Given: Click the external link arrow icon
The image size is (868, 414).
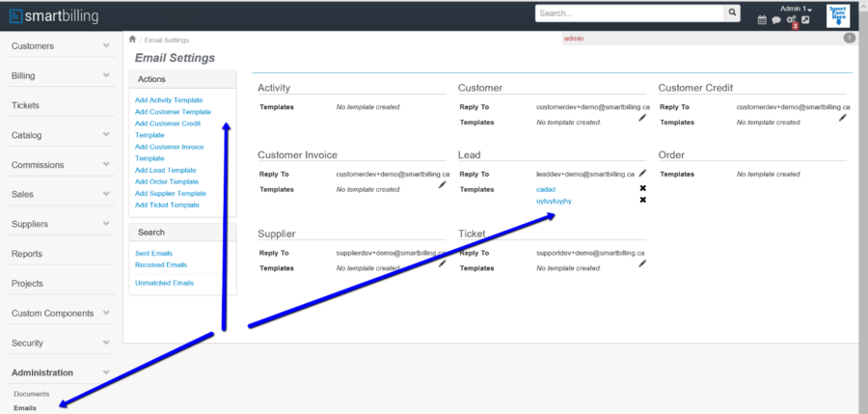Looking at the screenshot, I should click(805, 20).
